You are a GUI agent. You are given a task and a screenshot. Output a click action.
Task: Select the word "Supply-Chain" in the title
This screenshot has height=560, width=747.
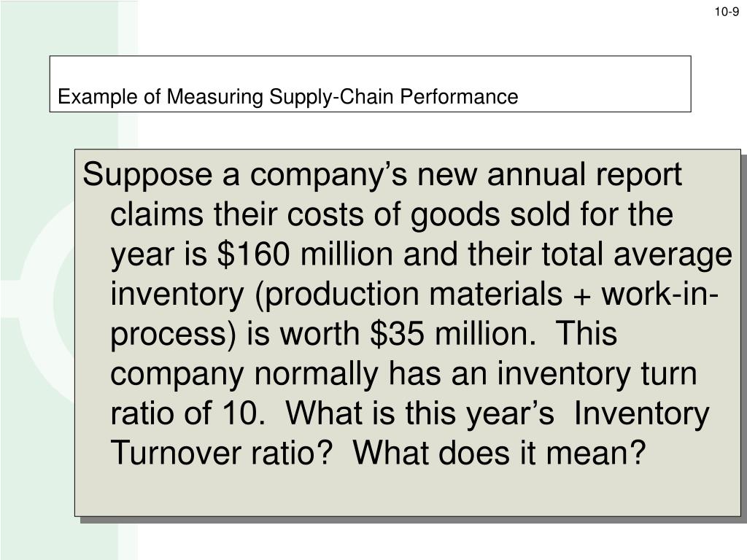tap(332, 97)
